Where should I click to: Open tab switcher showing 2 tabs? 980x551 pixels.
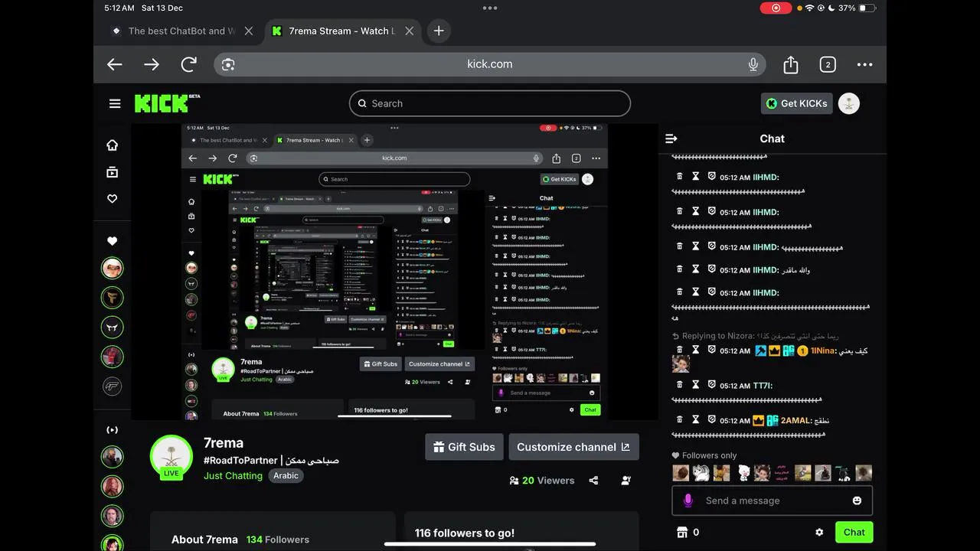click(x=828, y=64)
